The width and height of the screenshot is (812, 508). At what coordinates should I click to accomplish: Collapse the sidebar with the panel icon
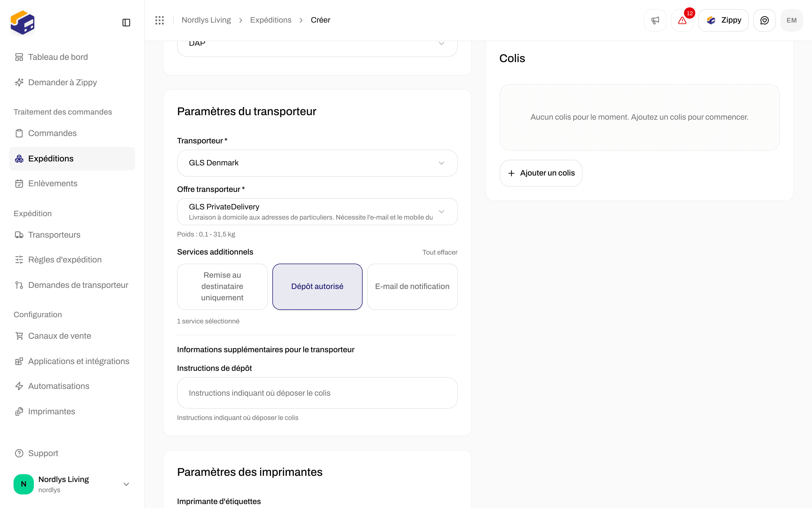(x=126, y=23)
